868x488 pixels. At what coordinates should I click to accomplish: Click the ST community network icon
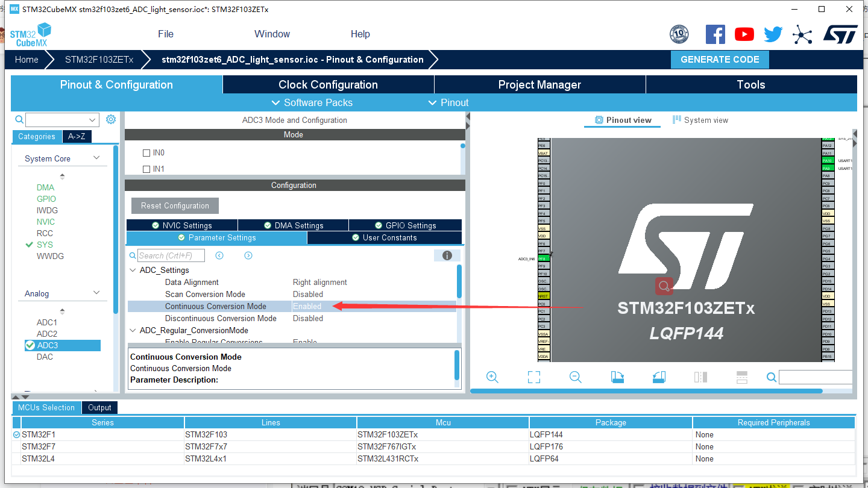point(802,34)
